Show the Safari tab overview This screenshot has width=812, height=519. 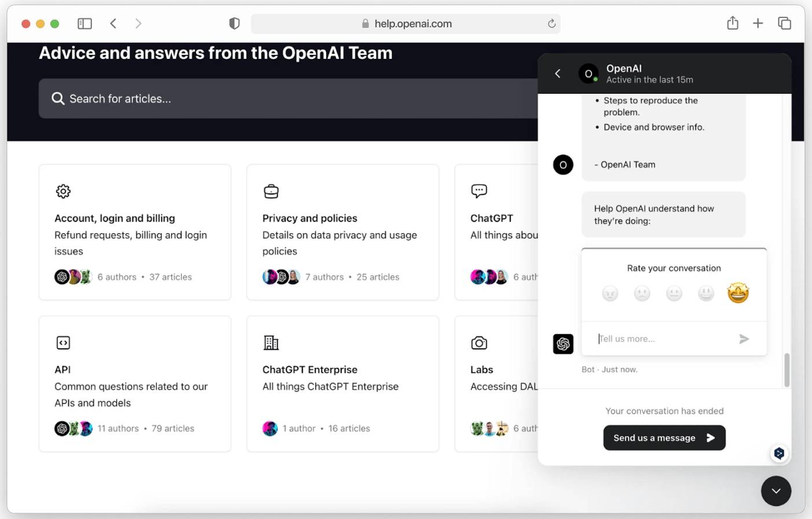785,23
